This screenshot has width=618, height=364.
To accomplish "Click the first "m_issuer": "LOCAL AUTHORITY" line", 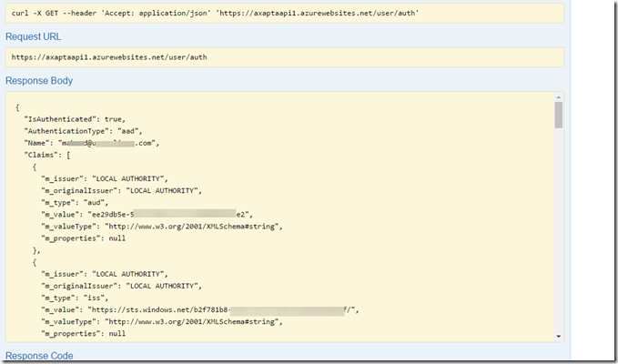I will (105, 179).
